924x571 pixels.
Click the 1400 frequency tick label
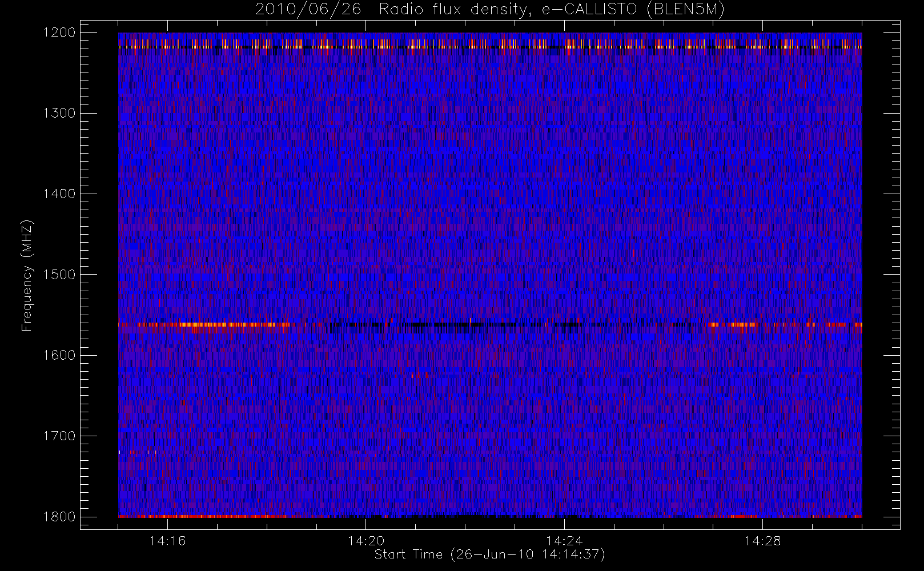click(x=59, y=194)
